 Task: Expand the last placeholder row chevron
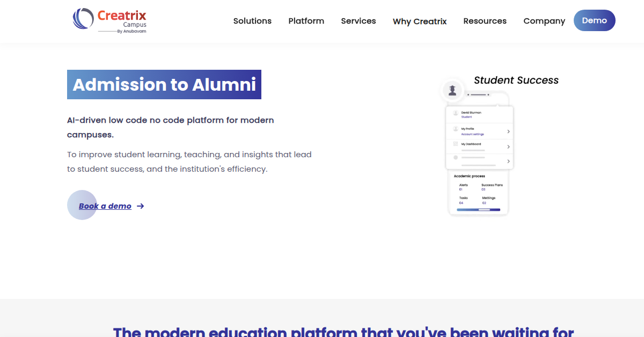point(508,162)
